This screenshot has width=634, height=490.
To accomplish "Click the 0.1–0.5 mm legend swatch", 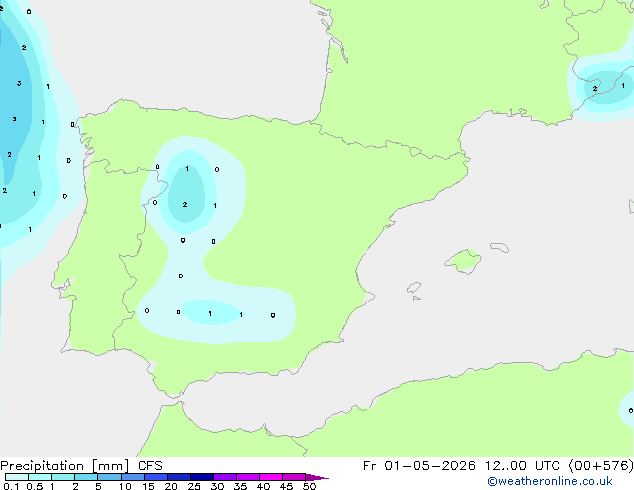I will pyautogui.click(x=17, y=477).
